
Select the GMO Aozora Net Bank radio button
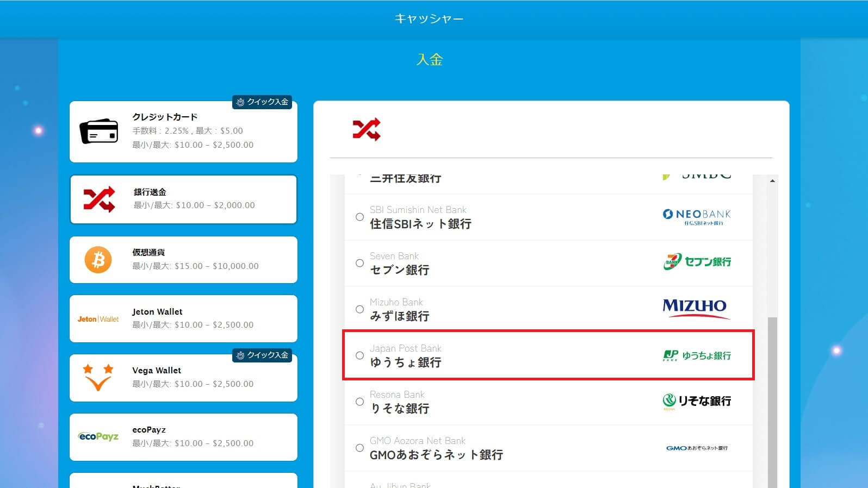tap(359, 448)
